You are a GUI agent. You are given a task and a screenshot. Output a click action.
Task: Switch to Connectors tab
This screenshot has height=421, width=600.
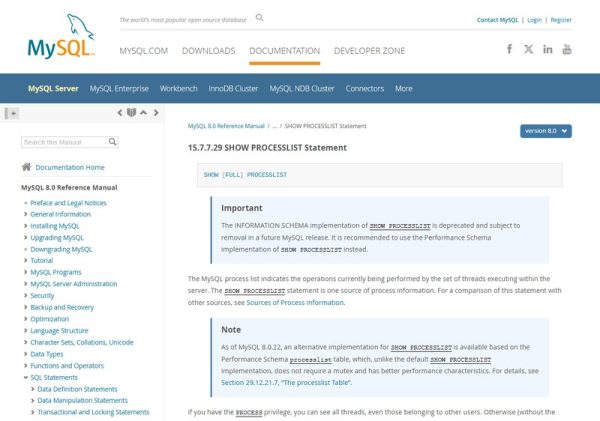(365, 88)
